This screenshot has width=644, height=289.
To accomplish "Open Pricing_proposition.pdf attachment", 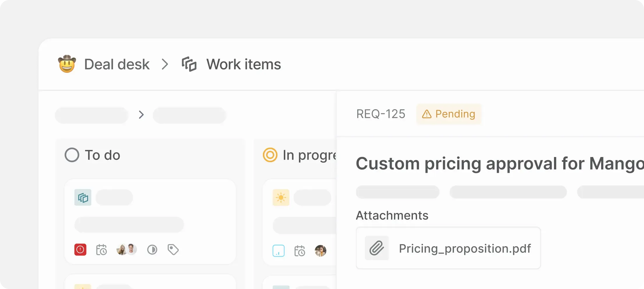I will point(464,249).
